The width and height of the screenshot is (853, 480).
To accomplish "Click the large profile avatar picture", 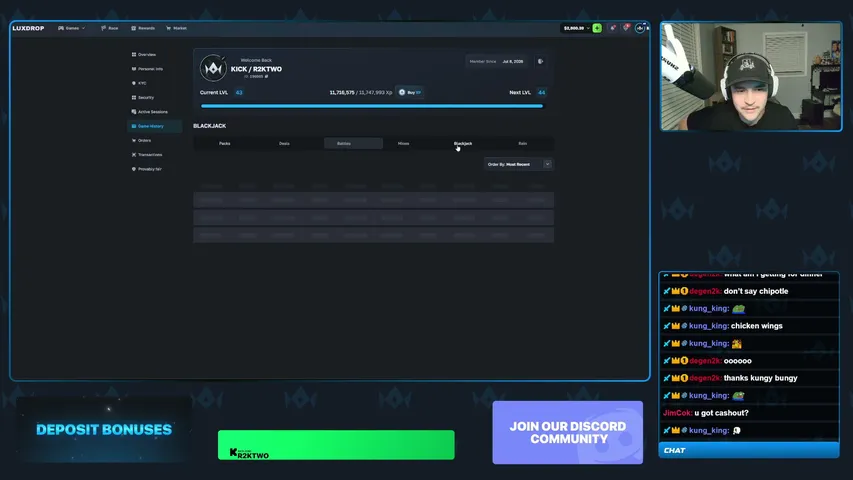I will [213, 68].
